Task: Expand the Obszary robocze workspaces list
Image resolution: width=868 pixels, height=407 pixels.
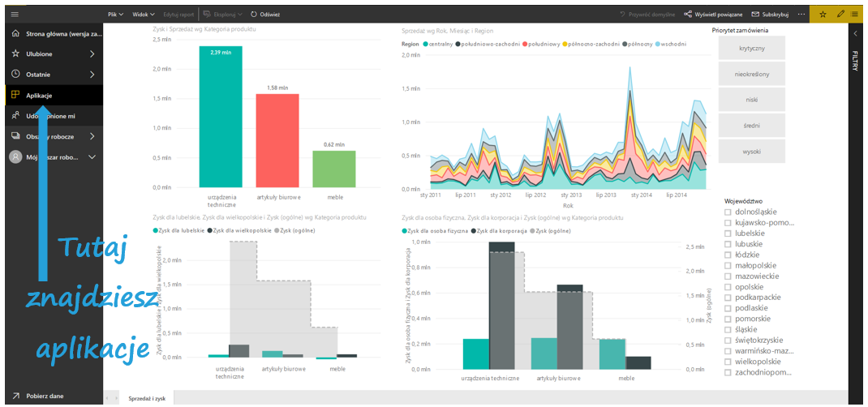Action: click(92, 137)
